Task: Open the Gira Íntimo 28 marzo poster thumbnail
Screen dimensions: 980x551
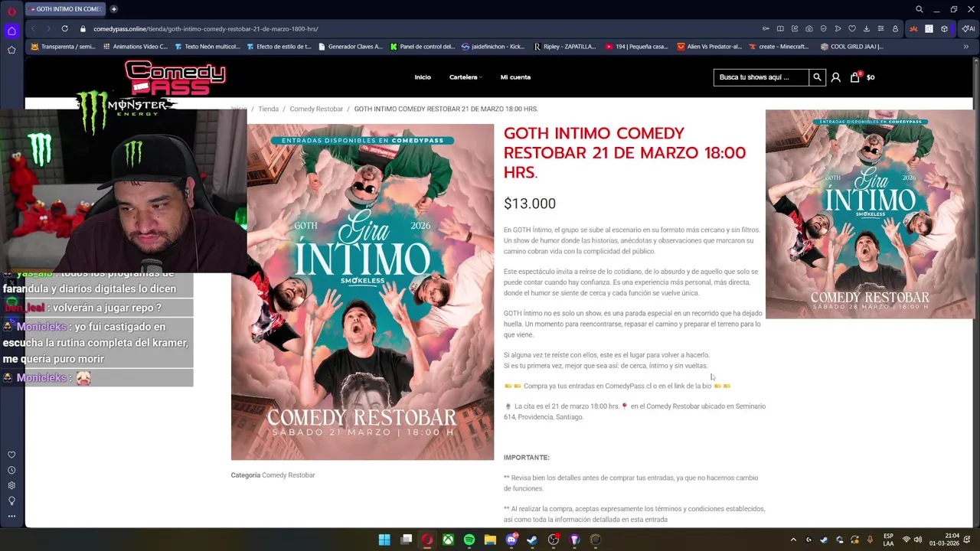Action: pos(871,214)
